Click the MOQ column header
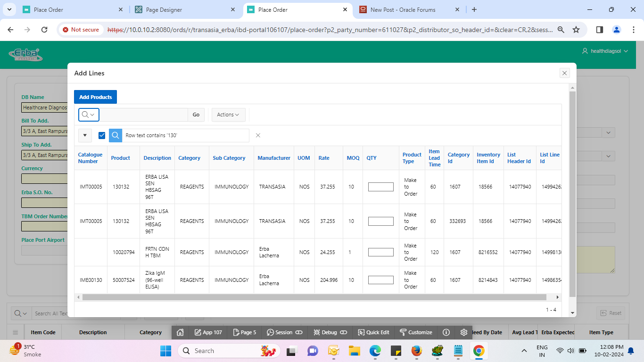Screen dimensions: 644x362 353,158
